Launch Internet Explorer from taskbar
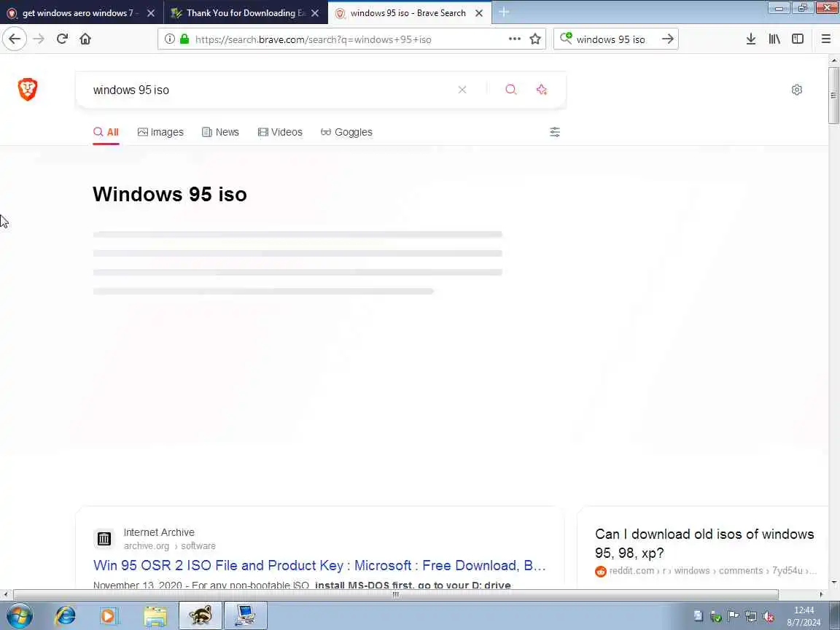 [x=66, y=615]
